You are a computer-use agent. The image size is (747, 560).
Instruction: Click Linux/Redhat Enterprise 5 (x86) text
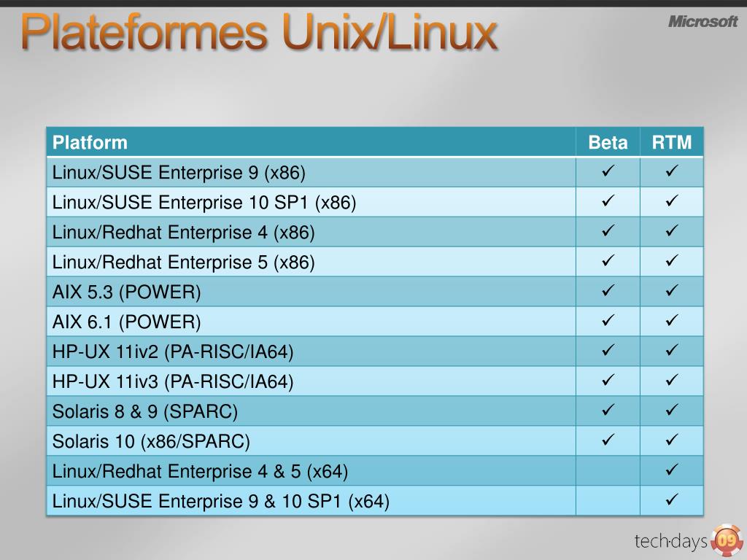(x=184, y=262)
